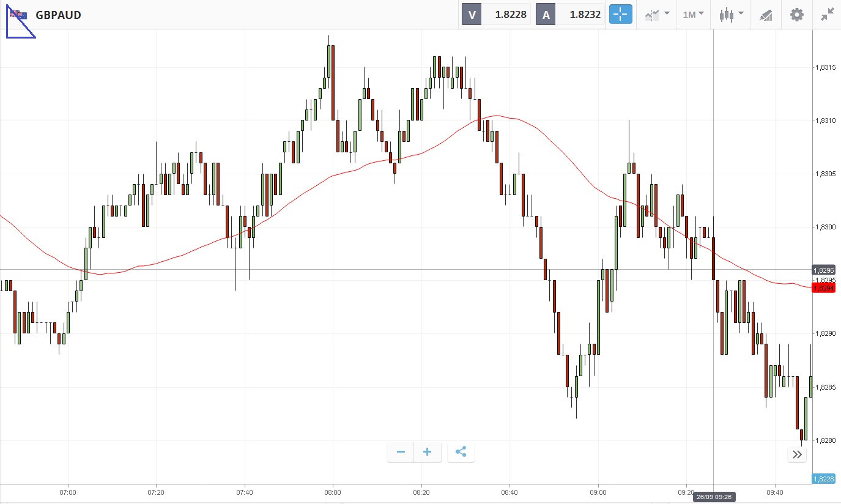Click the A buy price button
The image size is (841, 504).
click(x=546, y=15)
